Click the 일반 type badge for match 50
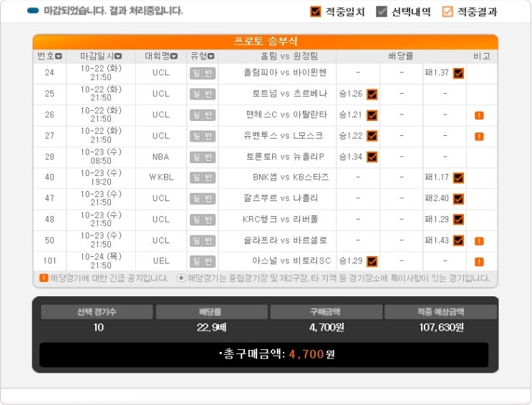 [203, 240]
